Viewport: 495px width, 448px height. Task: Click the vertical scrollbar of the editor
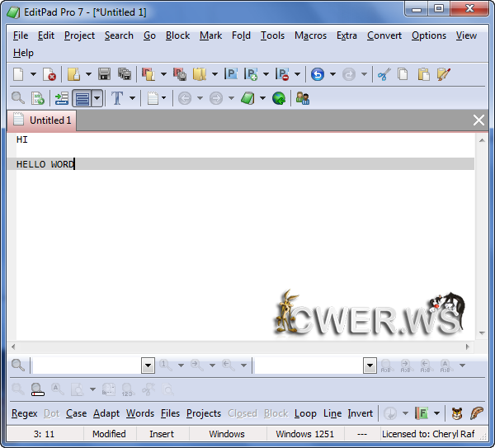(x=481, y=239)
